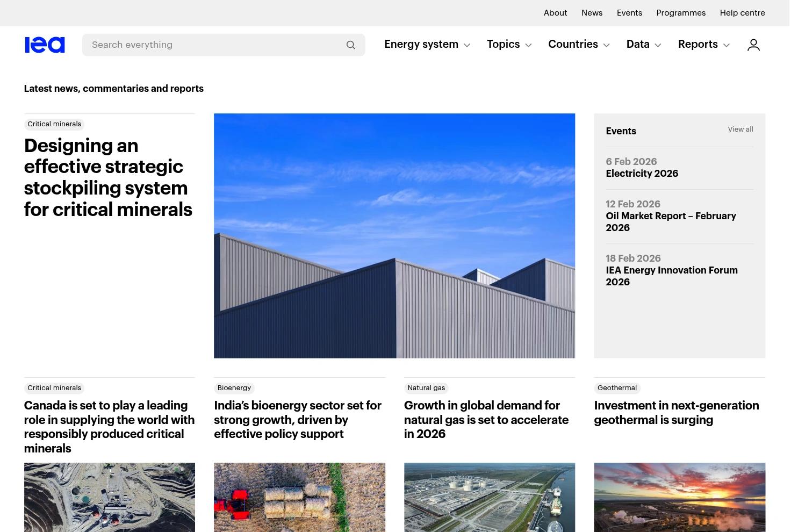Click the Bioenergy tag
The height and width of the screenshot is (532, 798).
click(x=234, y=388)
